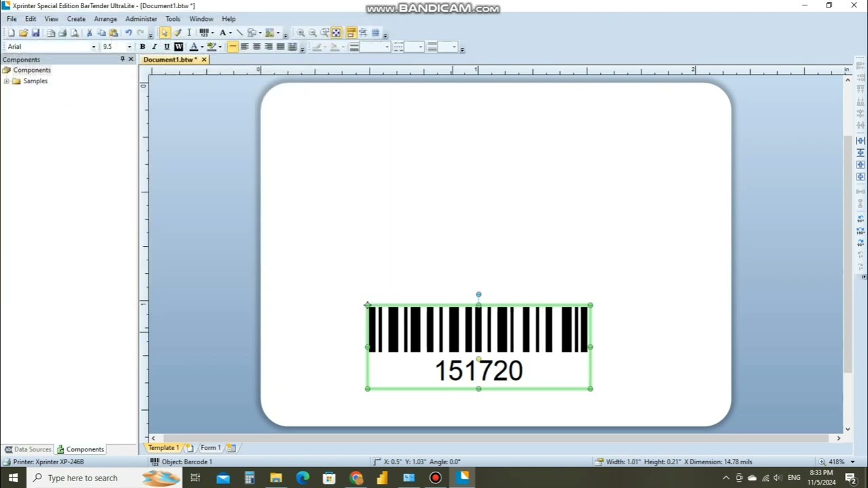Expand the Samples folder tree node
This screenshot has width=868, height=488.
tap(6, 81)
